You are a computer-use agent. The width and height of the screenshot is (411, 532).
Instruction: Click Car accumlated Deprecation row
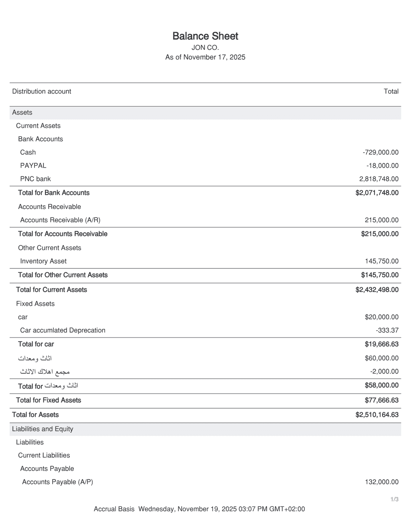tap(63, 330)
